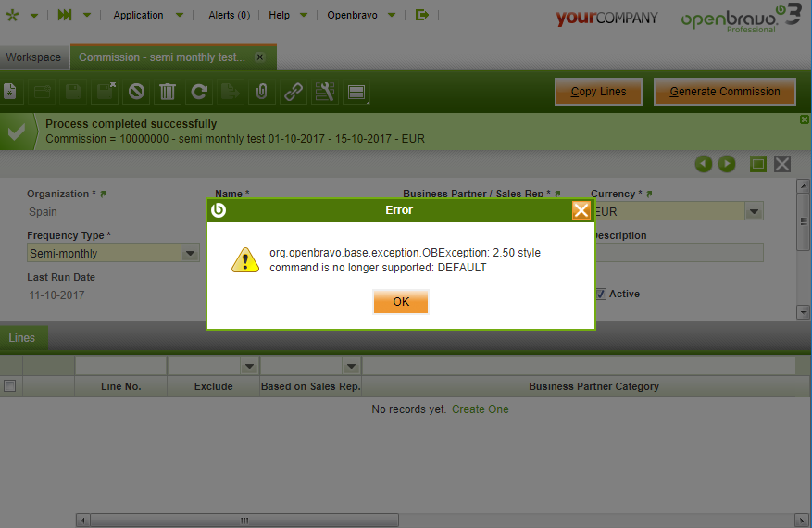Switch to the Workspace tab

pyautogui.click(x=33, y=57)
